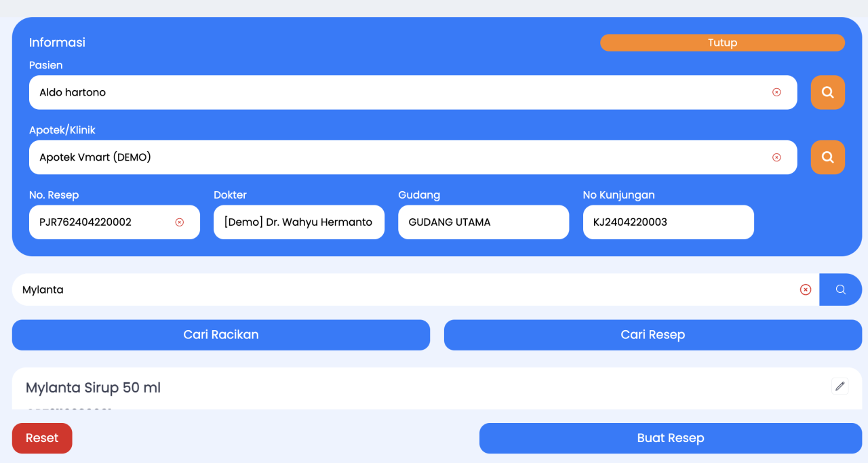This screenshot has height=463, width=868.
Task: Click the red Reset button
Action: (x=42, y=438)
